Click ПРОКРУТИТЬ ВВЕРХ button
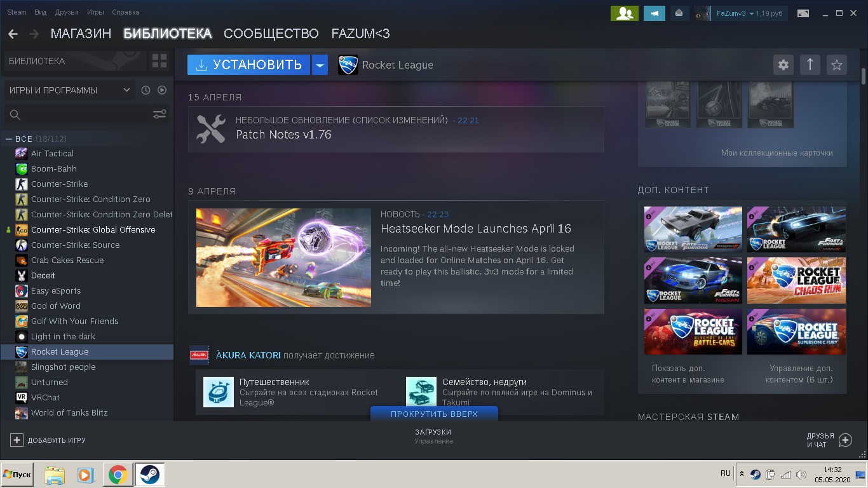 click(x=434, y=414)
